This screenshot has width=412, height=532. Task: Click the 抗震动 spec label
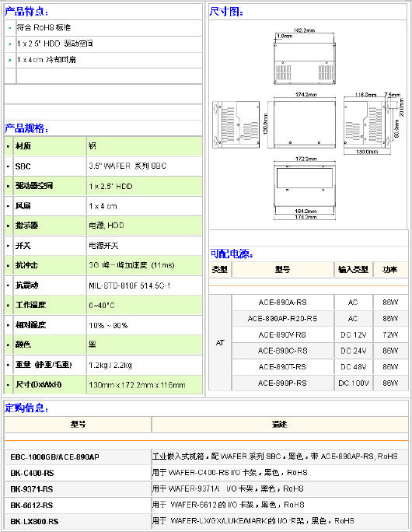point(26,285)
